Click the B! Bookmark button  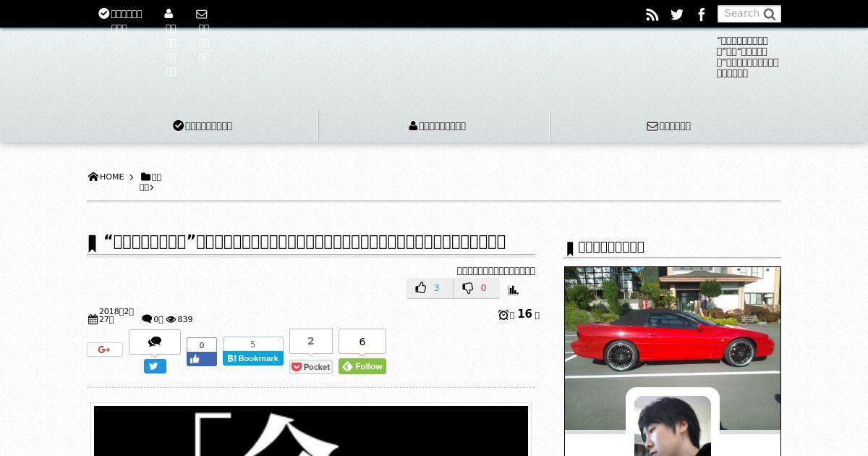tap(253, 358)
